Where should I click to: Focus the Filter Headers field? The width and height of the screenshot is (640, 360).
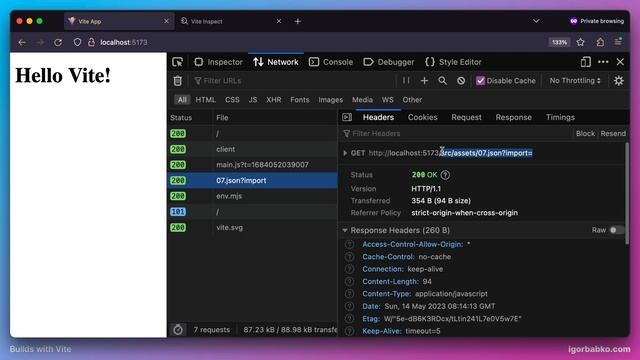457,133
